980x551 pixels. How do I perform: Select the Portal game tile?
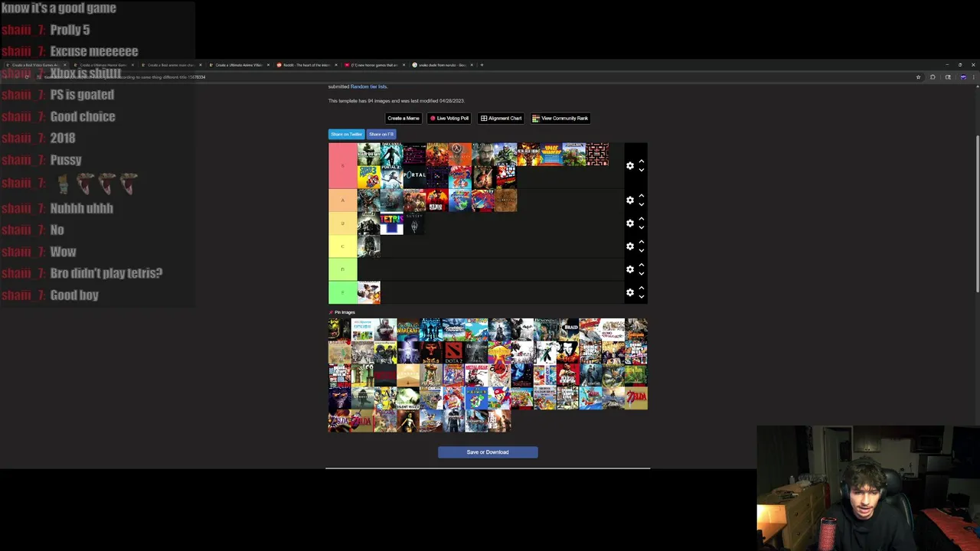415,178
